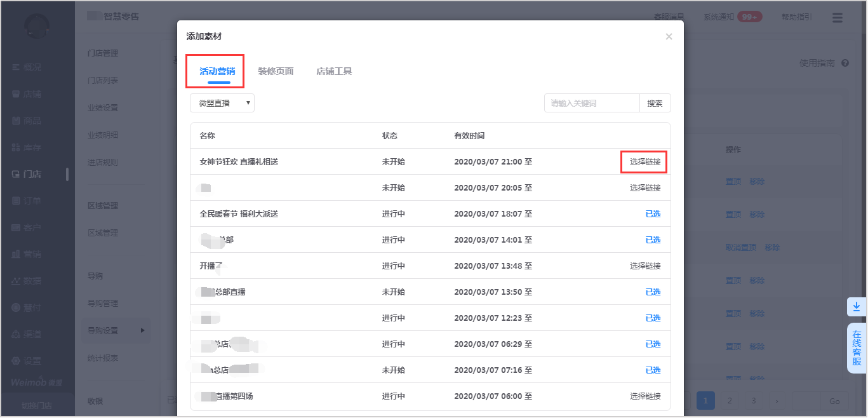Open 帮助指引 in the top bar
868x418 pixels.
point(797,18)
